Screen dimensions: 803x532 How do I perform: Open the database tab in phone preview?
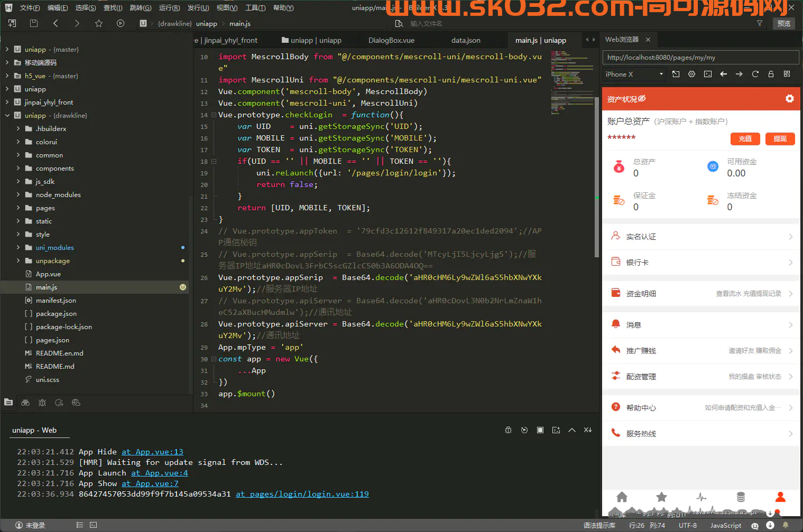pyautogui.click(x=741, y=497)
